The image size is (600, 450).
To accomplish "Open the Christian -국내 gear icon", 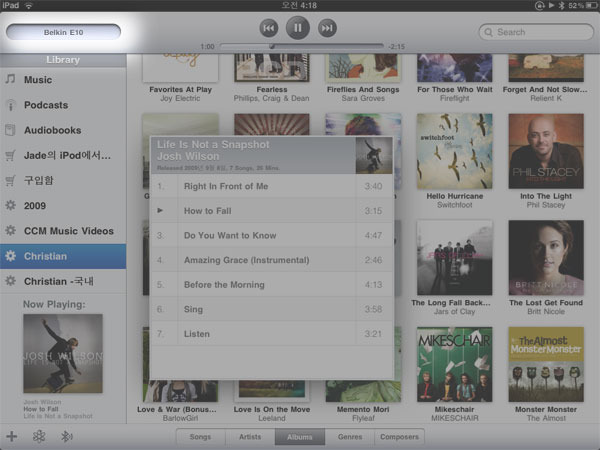I will click(10, 281).
